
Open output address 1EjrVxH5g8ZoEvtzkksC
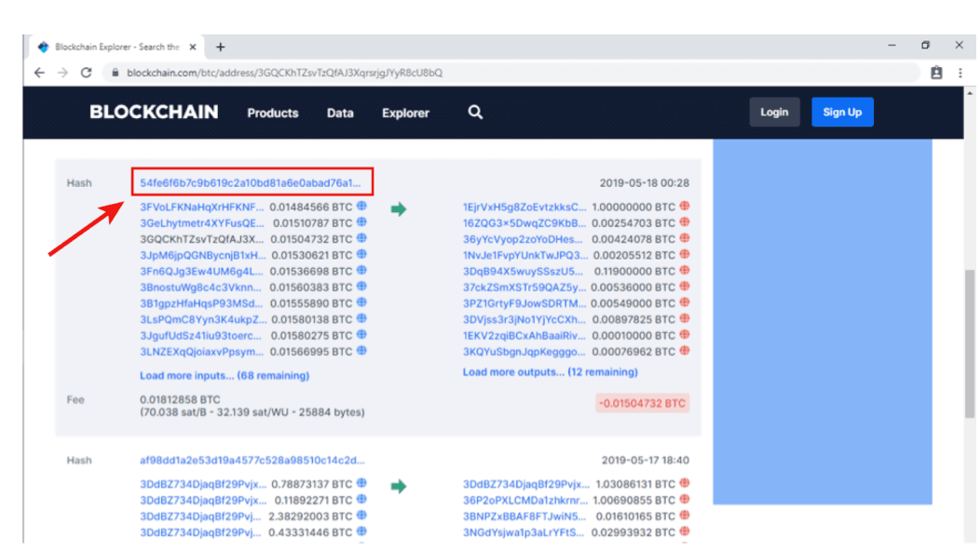tap(524, 207)
